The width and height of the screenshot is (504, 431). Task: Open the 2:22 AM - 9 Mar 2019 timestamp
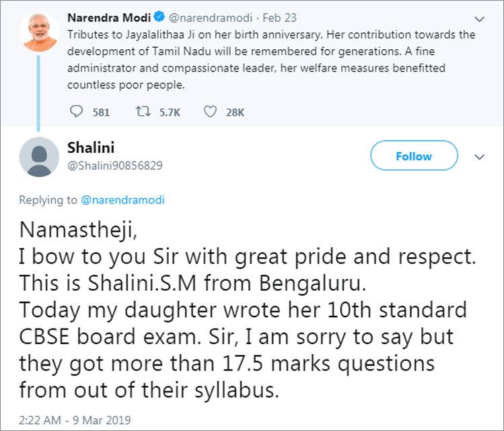pyautogui.click(x=74, y=420)
